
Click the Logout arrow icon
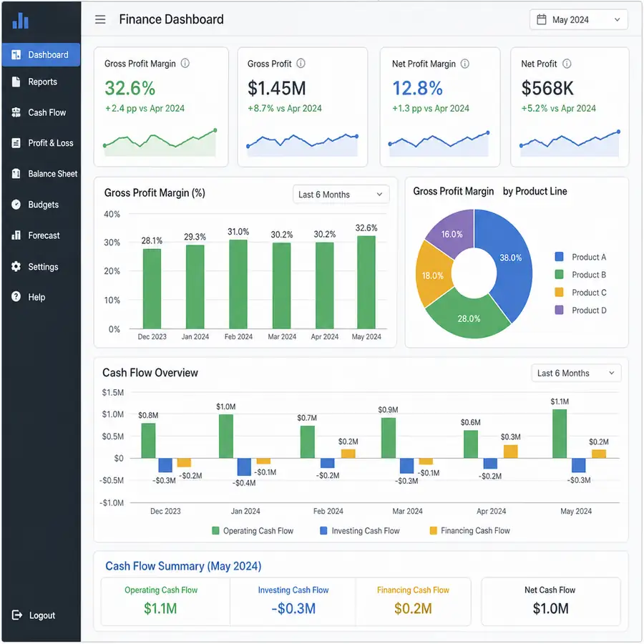(x=17, y=615)
